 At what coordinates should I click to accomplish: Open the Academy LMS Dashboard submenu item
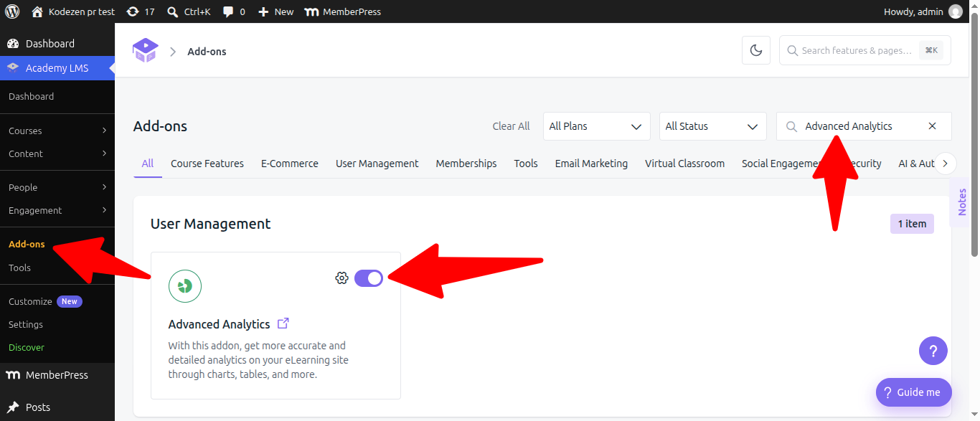coord(31,96)
